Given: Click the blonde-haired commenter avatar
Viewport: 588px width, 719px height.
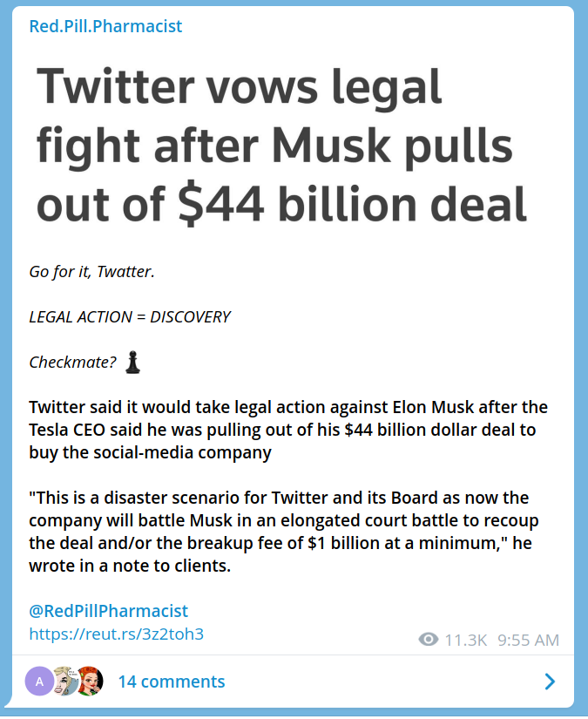Looking at the screenshot, I should click(x=65, y=681).
